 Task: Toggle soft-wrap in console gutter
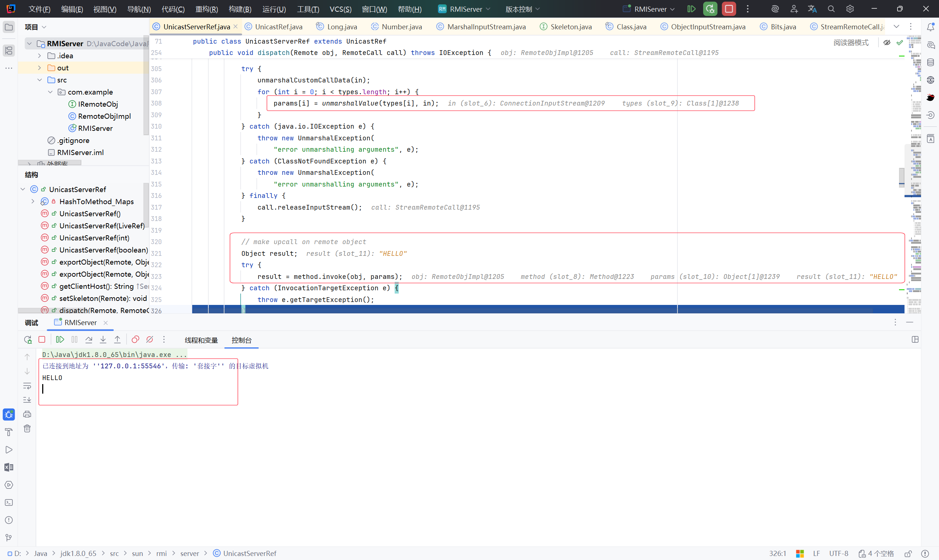coord(27,386)
